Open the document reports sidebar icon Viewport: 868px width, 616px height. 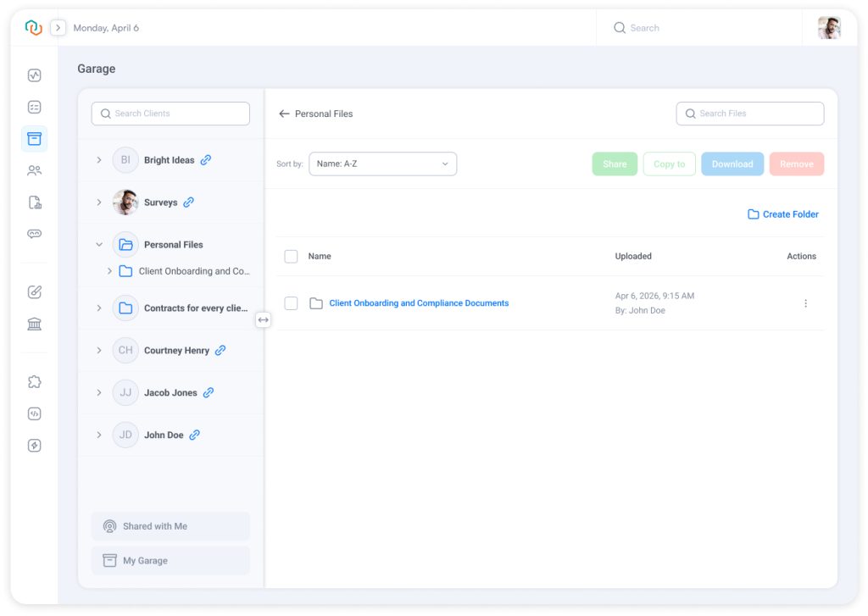[34, 202]
